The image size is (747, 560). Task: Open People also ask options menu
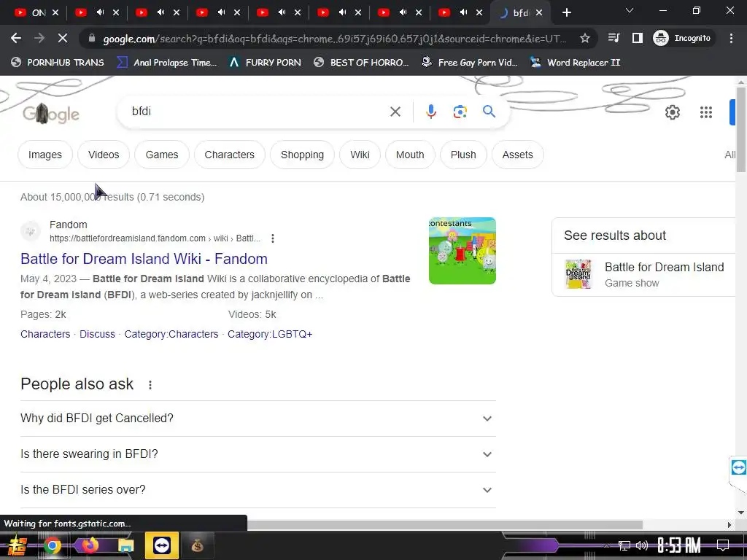pyautogui.click(x=150, y=385)
